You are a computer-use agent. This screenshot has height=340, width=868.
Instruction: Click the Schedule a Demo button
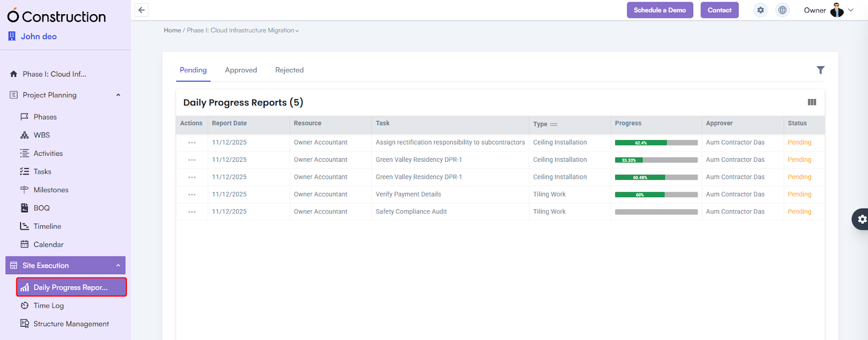click(x=660, y=10)
